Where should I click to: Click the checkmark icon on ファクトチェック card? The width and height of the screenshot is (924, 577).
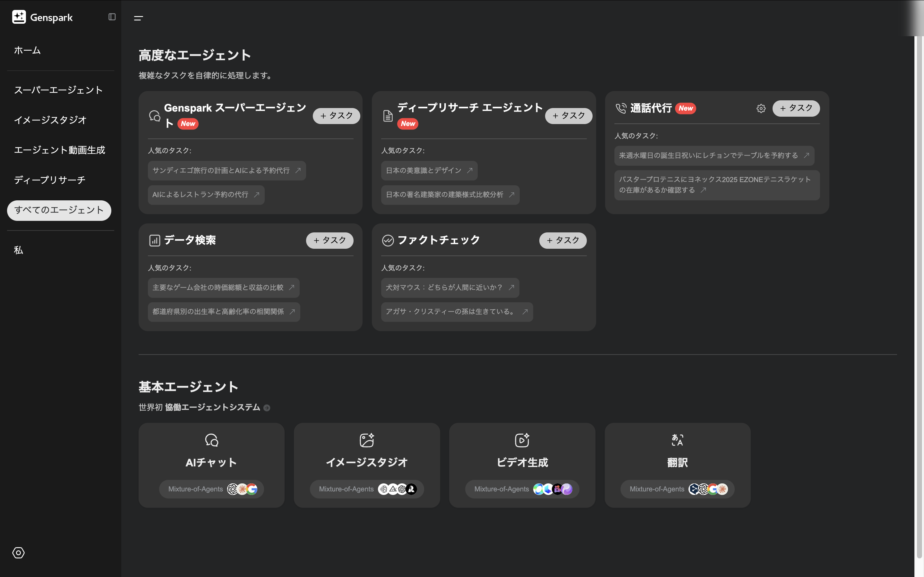387,240
